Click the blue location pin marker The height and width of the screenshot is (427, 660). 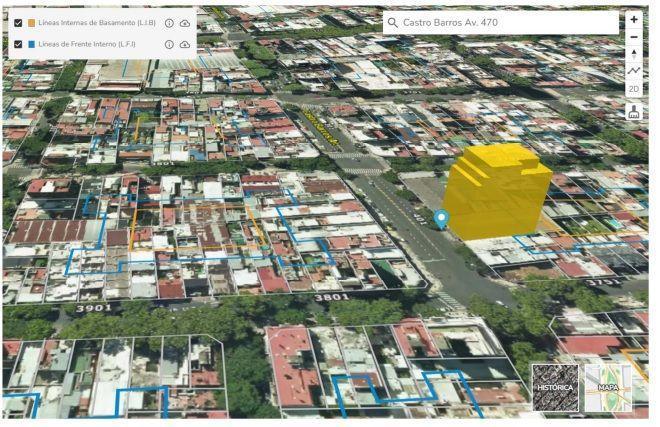click(x=441, y=219)
